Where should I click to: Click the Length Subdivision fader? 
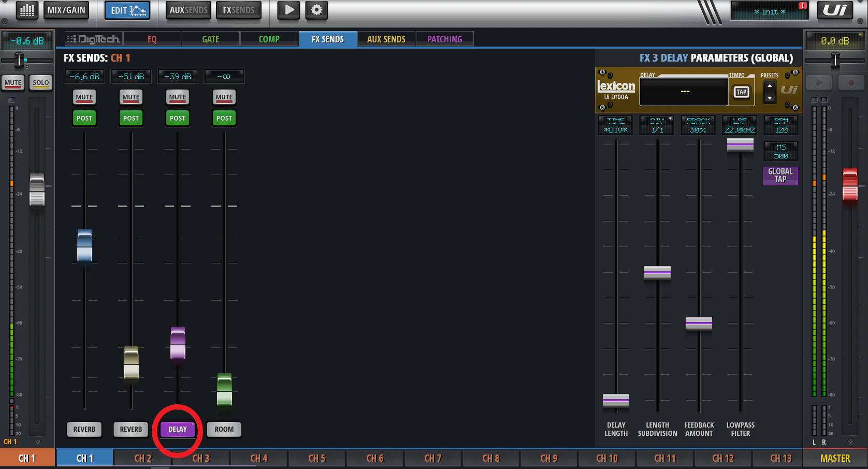point(657,272)
